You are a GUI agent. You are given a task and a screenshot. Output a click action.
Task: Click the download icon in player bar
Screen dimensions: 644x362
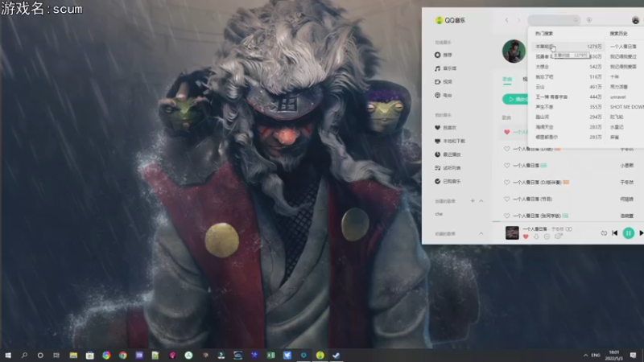pyautogui.click(x=536, y=237)
